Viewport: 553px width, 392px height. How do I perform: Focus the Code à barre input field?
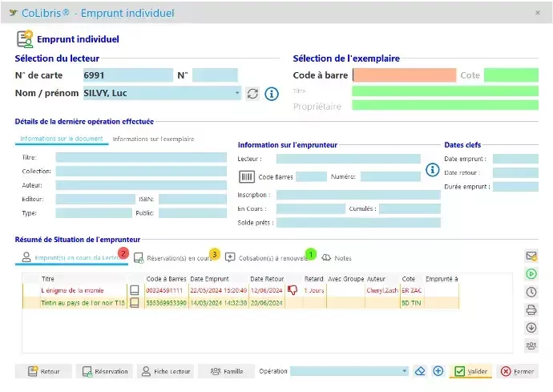pos(404,75)
